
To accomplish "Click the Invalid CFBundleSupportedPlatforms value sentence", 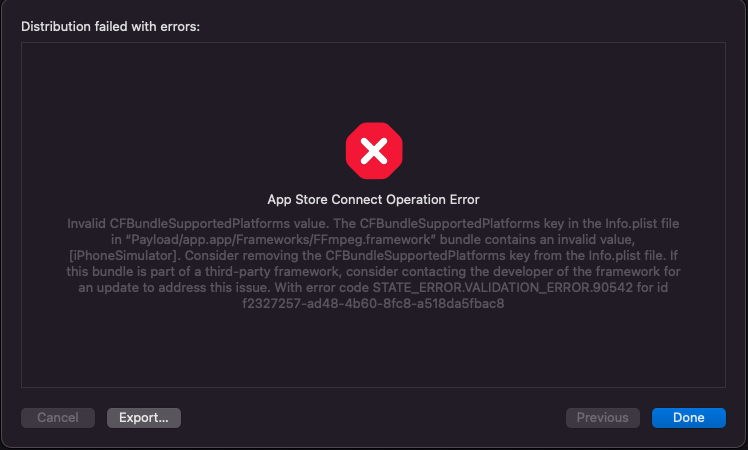I will tap(198, 224).
